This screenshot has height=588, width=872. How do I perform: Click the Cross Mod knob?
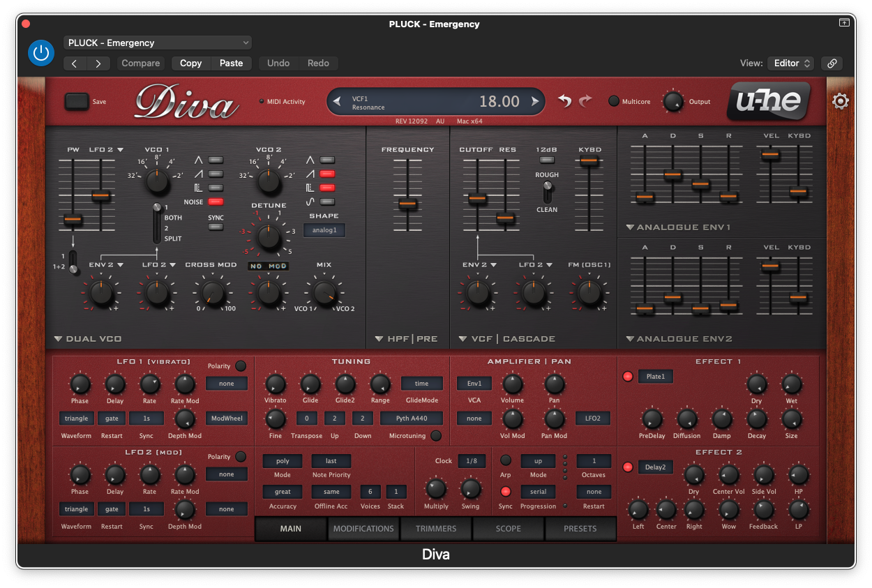coord(213,293)
